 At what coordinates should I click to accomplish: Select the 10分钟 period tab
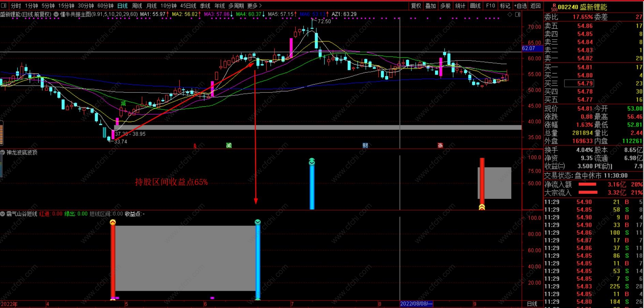point(168,6)
